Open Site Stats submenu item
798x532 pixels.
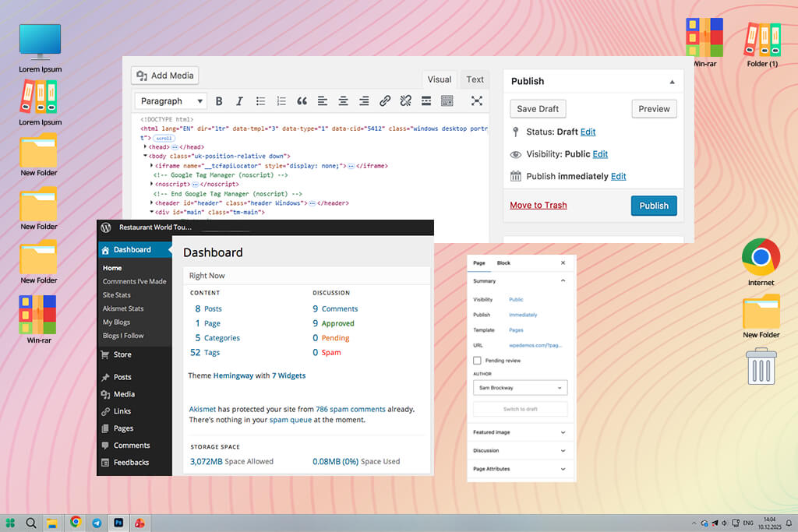[117, 295]
